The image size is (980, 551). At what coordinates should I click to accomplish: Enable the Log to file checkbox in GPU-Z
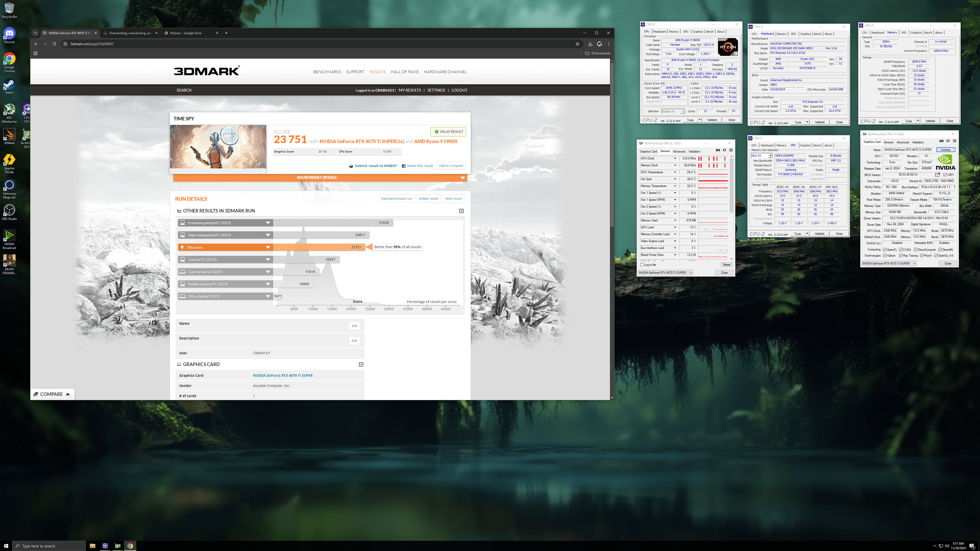click(x=642, y=265)
